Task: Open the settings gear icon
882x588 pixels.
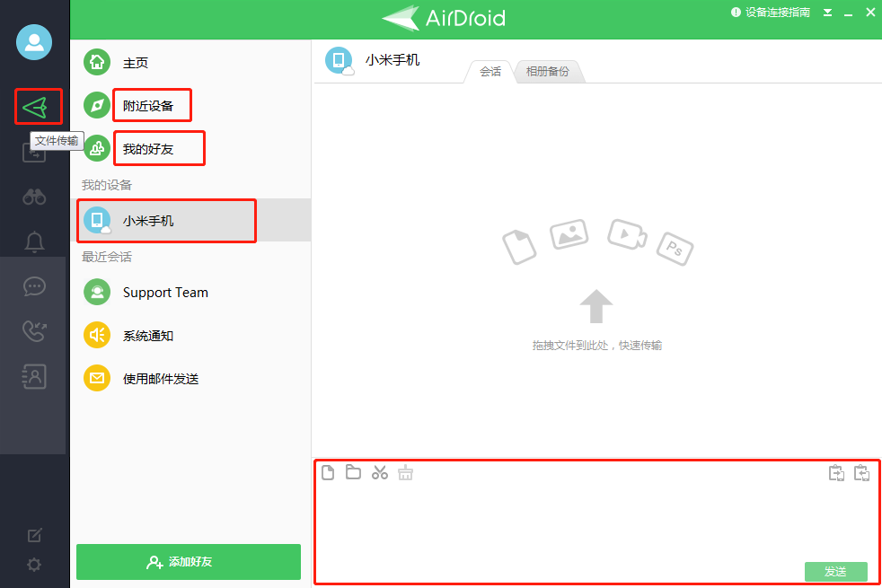Action: [x=34, y=565]
